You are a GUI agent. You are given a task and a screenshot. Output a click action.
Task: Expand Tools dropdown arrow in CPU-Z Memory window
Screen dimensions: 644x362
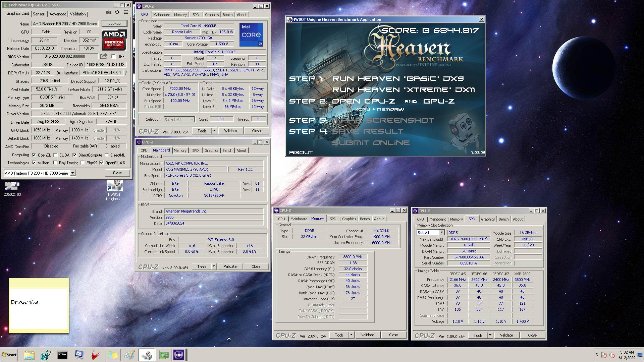coord(351,335)
